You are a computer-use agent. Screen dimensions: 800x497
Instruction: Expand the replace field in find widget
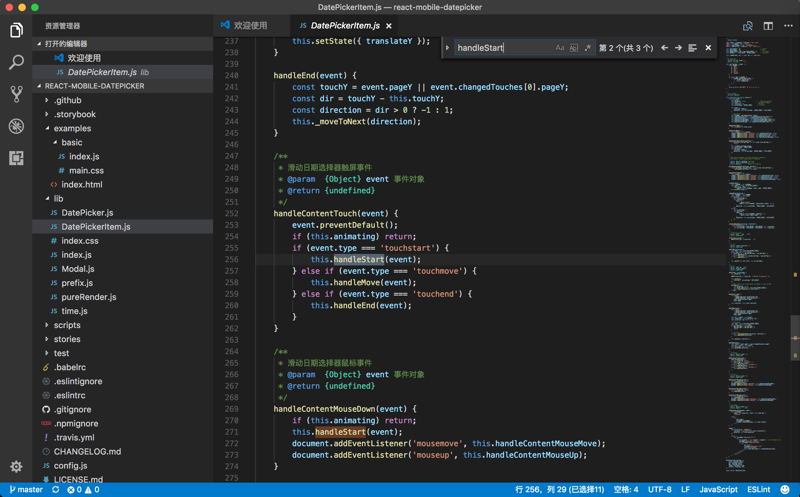tap(447, 48)
